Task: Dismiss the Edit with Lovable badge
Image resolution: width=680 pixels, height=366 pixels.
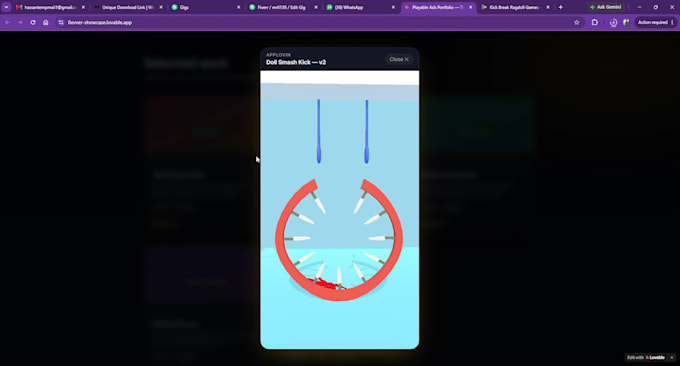Action: (672, 357)
